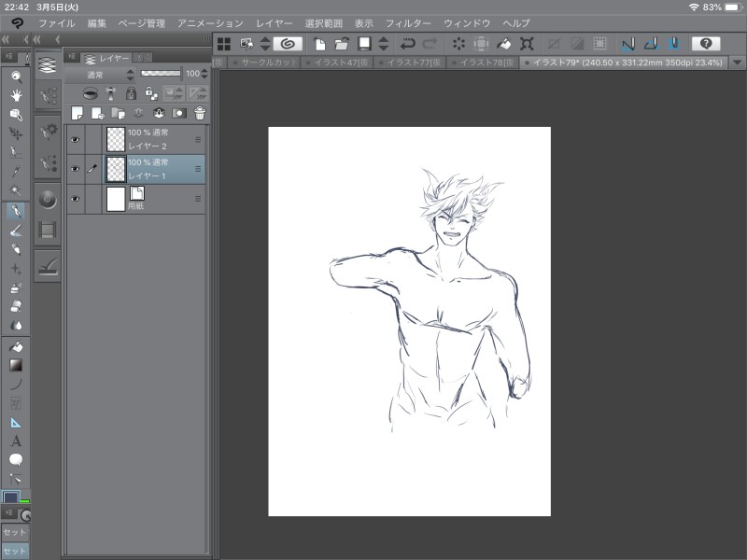Select the Balloon speech bubble tool
747x560 pixels.
tap(16, 459)
